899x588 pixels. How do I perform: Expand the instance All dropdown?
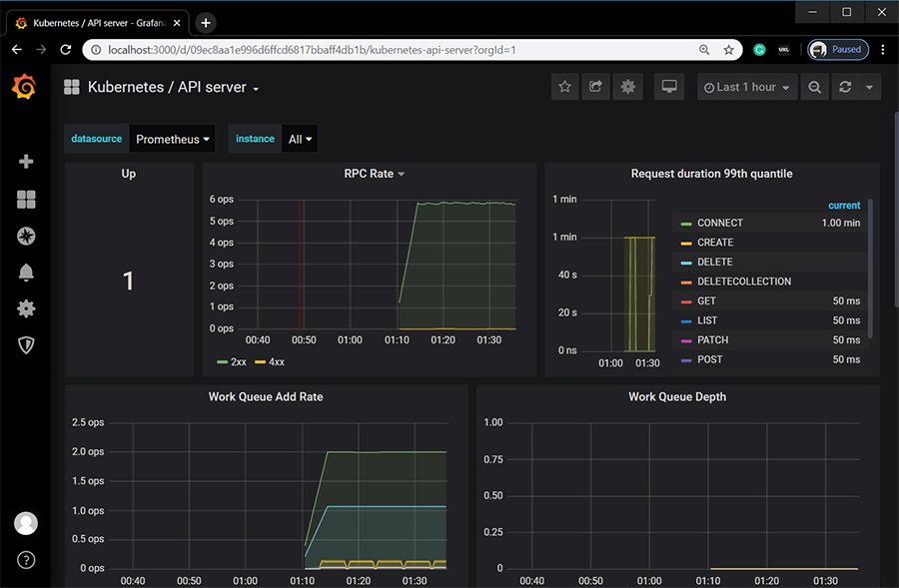point(300,140)
